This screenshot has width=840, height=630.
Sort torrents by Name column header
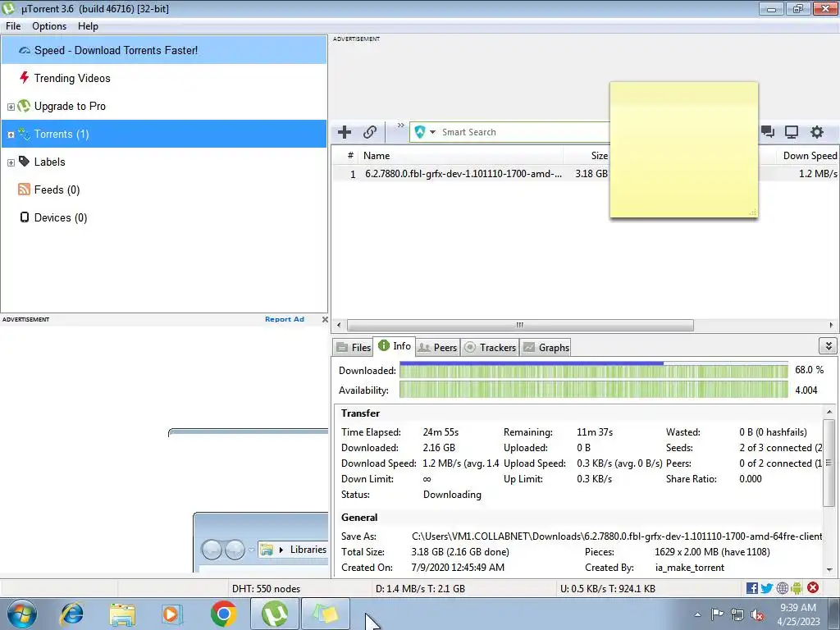461,156
